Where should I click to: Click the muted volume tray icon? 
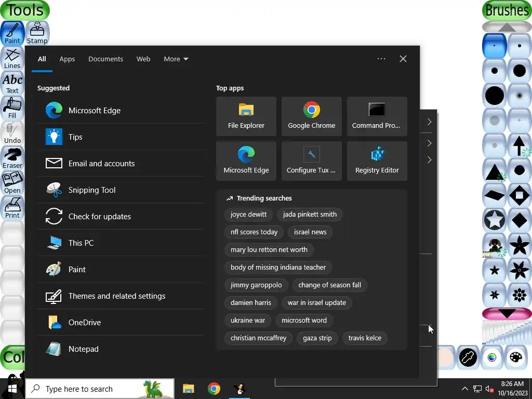click(489, 389)
